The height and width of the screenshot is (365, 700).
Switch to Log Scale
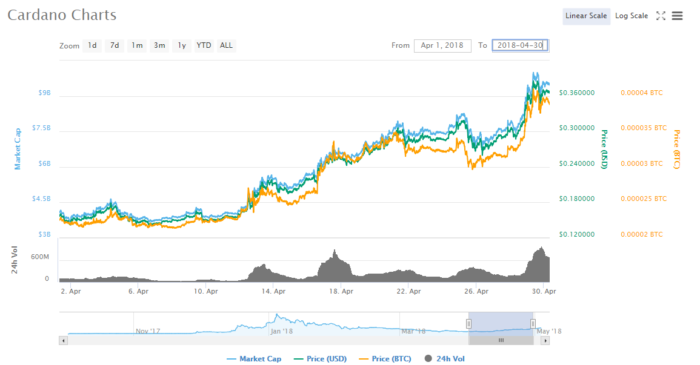pyautogui.click(x=631, y=16)
